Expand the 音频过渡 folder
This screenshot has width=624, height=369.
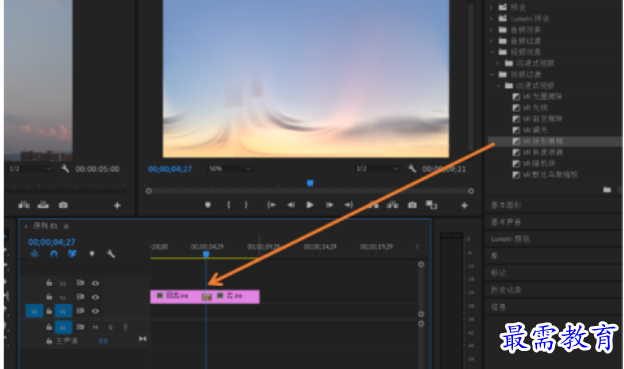pos(492,41)
